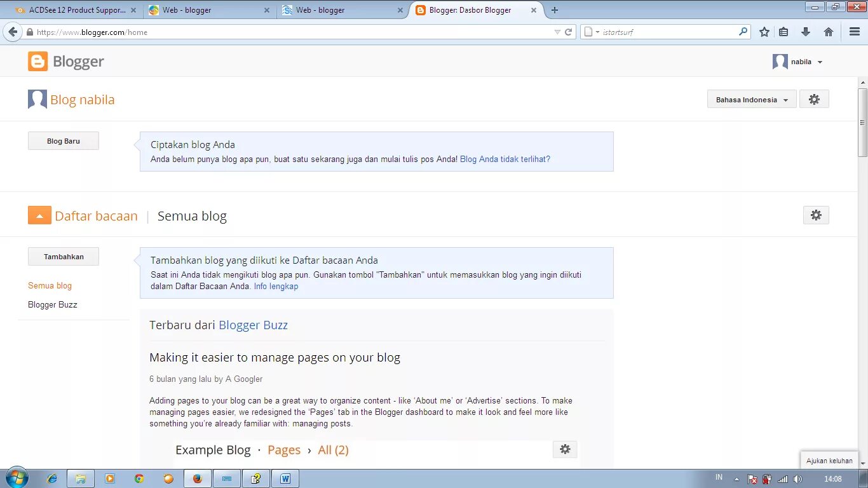Open the Blog nabila link

pyautogui.click(x=83, y=100)
